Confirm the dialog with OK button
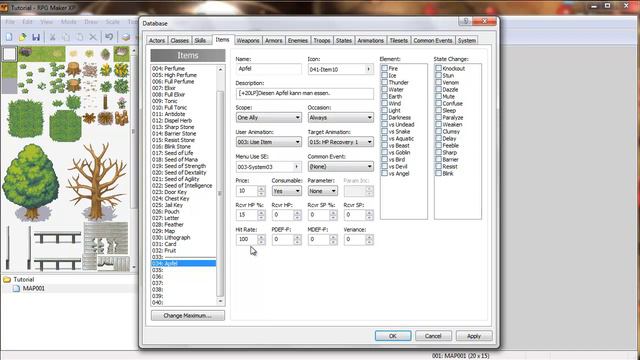640x360 pixels. [x=393, y=336]
